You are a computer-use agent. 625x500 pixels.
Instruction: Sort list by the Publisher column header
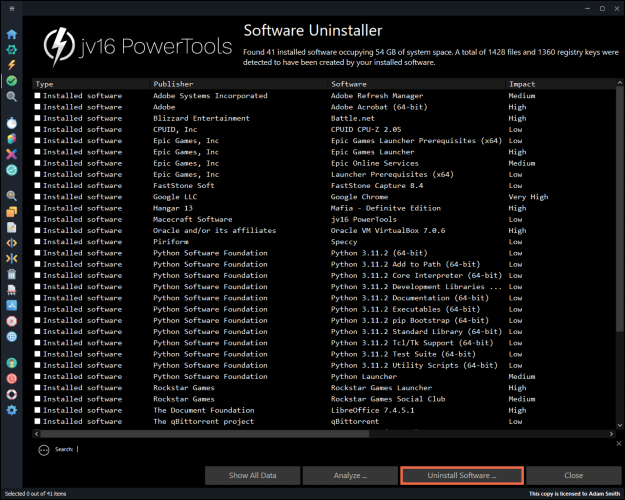coord(239,84)
